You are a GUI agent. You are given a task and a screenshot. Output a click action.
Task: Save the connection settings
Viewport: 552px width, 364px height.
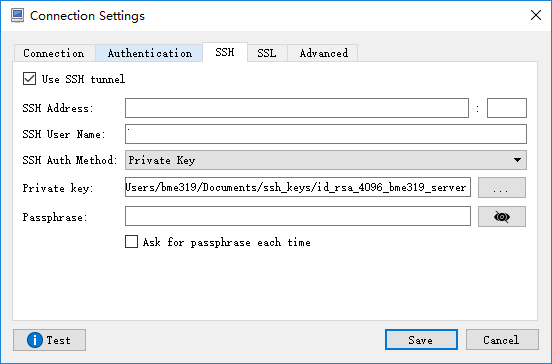(421, 340)
